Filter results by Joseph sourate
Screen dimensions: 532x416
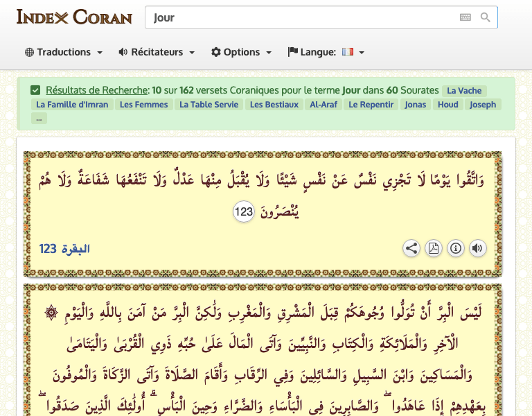(483, 105)
